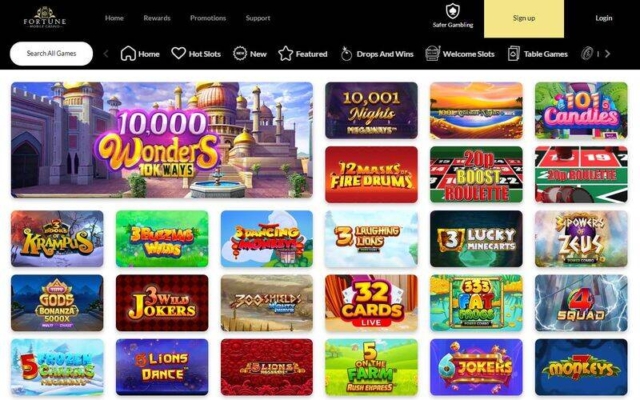Click the Login link
The height and width of the screenshot is (400, 640).
pos(603,18)
